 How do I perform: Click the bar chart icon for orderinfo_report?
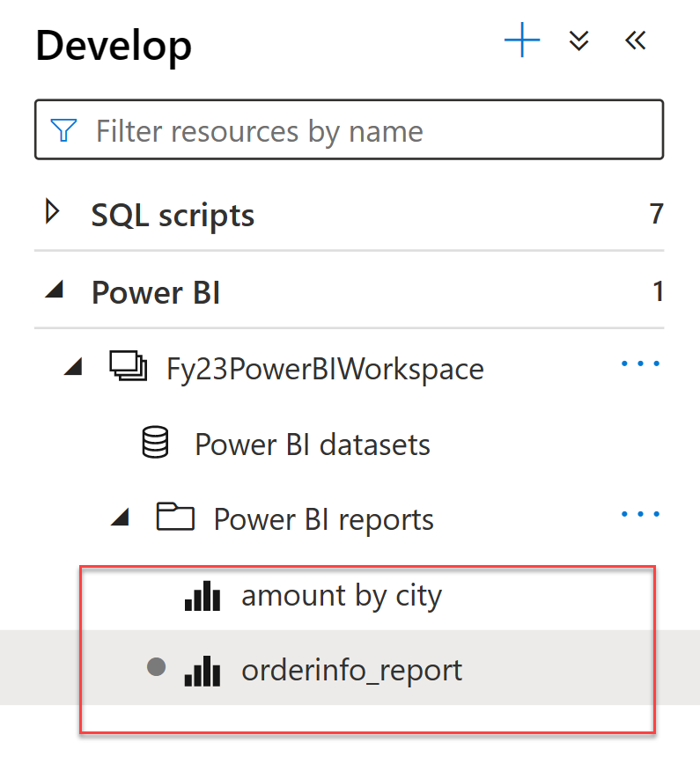(x=203, y=671)
